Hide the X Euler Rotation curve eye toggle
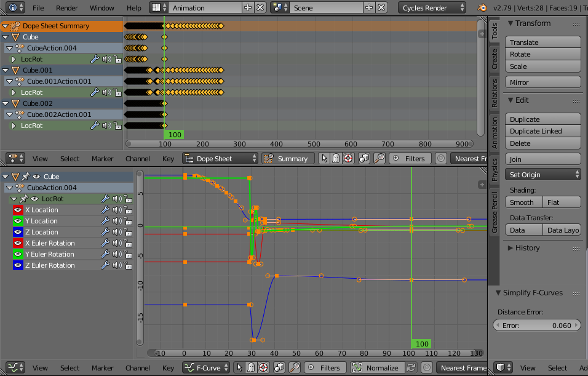The width and height of the screenshot is (588, 376). (18, 243)
